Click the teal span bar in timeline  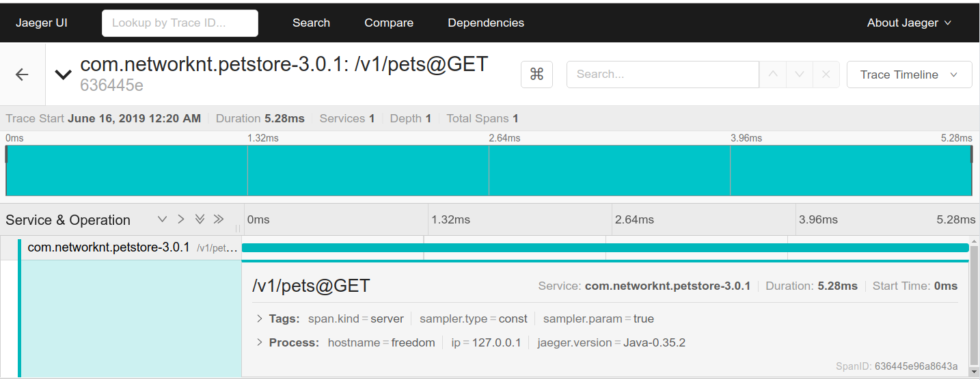point(605,247)
